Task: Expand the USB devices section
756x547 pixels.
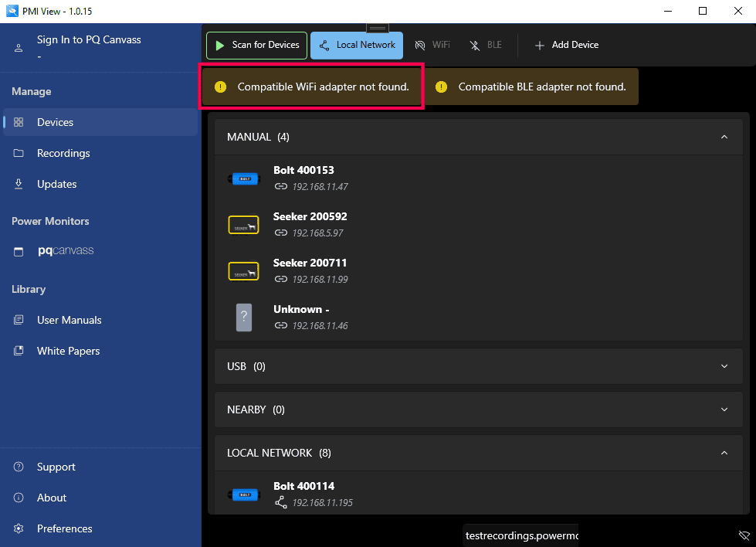Action: [x=724, y=366]
